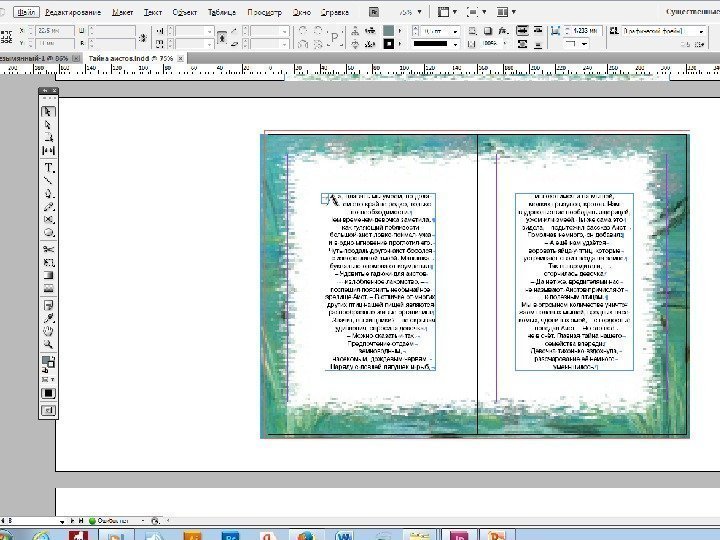Switch to the Безымянный-1 document tab
The width and height of the screenshot is (720, 540).
(34, 58)
